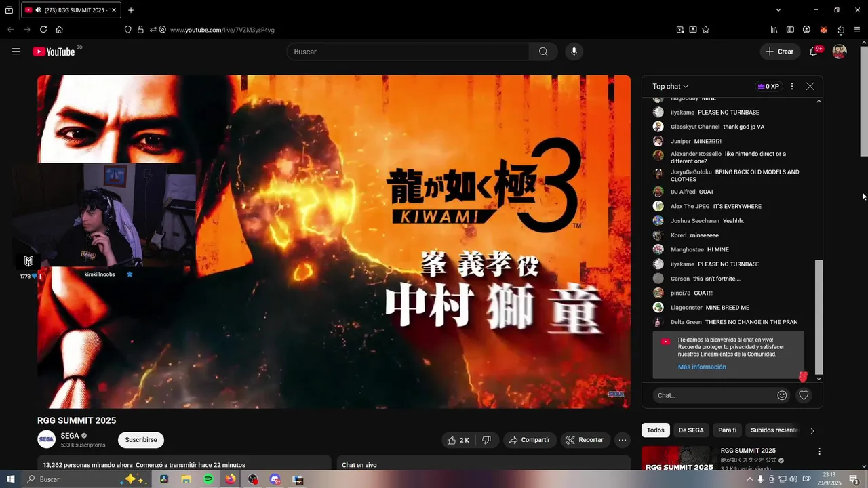Send a heart reaction in chat
The image size is (868, 488).
pos(804,395)
